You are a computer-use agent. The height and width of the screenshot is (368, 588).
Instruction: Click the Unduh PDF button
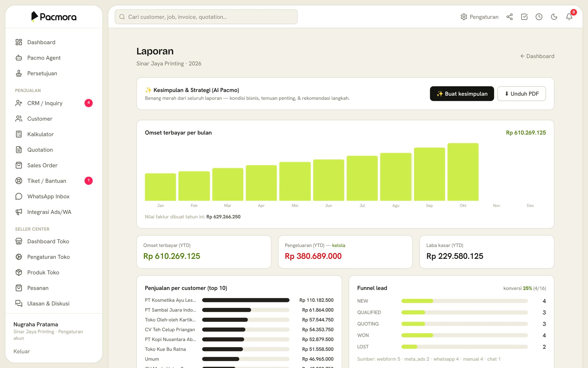[x=522, y=94]
